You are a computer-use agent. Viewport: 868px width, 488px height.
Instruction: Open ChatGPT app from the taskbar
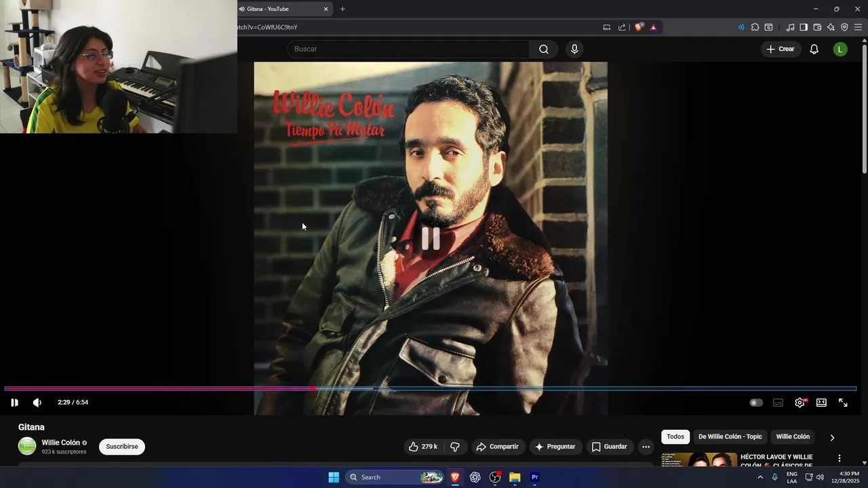(475, 477)
